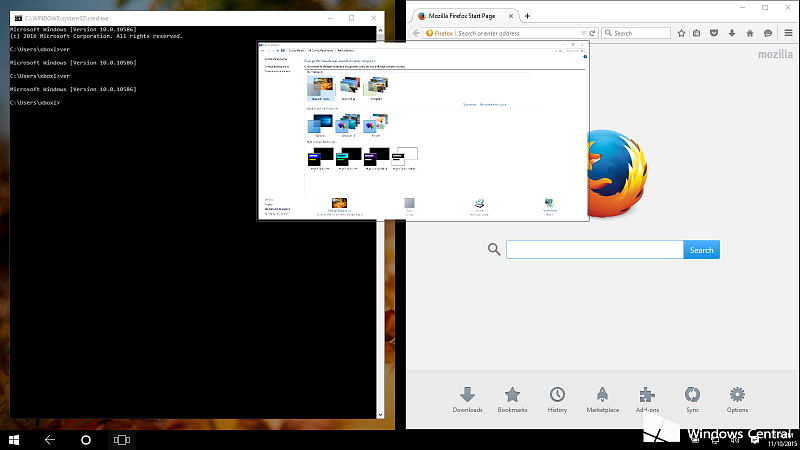Click cmd.exe title bar icon
The image size is (800, 450).
[x=18, y=18]
